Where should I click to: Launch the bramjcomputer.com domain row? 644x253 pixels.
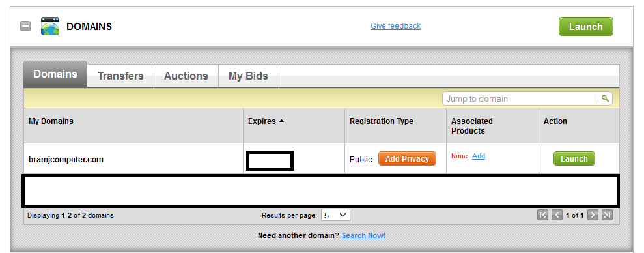[574, 159]
